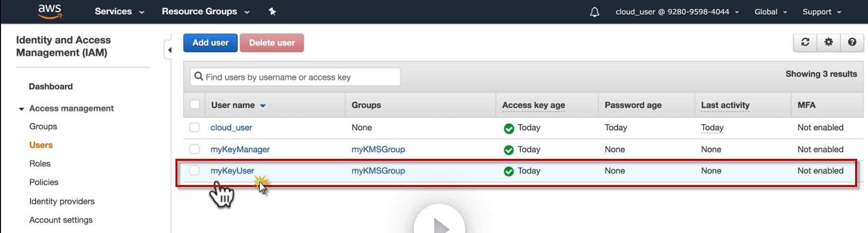Click the help question mark icon
The height and width of the screenshot is (233, 868).
click(852, 43)
